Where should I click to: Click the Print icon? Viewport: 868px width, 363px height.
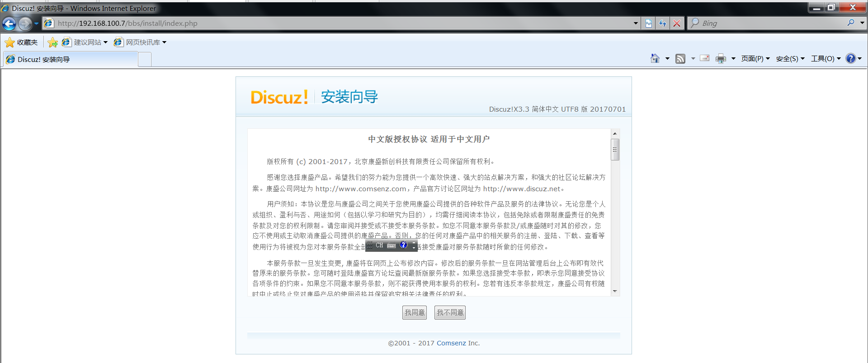[721, 59]
